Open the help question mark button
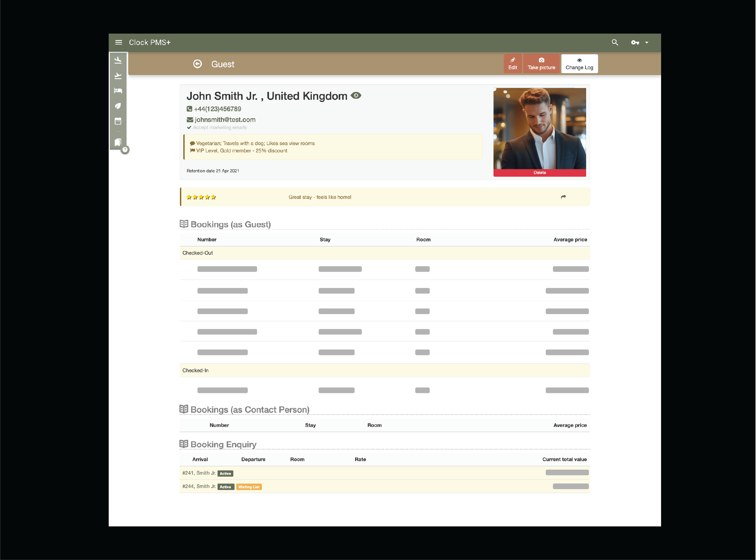 pyautogui.click(x=125, y=149)
